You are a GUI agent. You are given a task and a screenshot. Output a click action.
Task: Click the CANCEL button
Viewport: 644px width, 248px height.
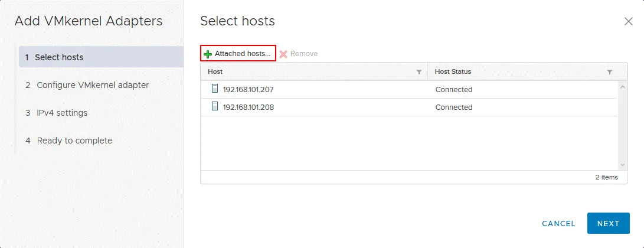[x=558, y=224]
